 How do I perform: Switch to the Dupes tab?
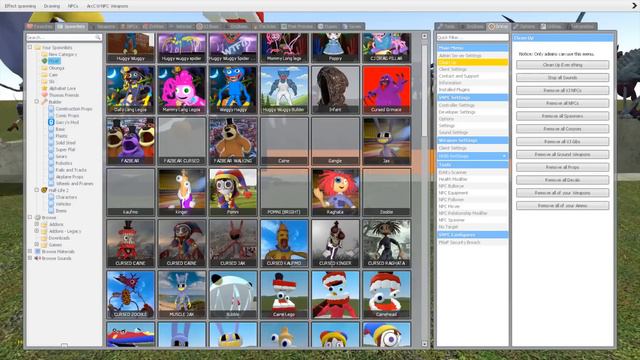tap(328, 27)
